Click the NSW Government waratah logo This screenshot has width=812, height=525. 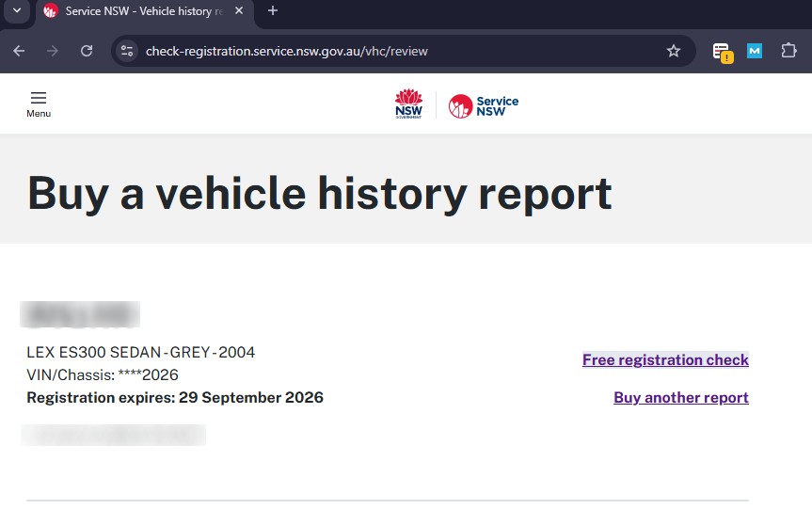(x=408, y=103)
